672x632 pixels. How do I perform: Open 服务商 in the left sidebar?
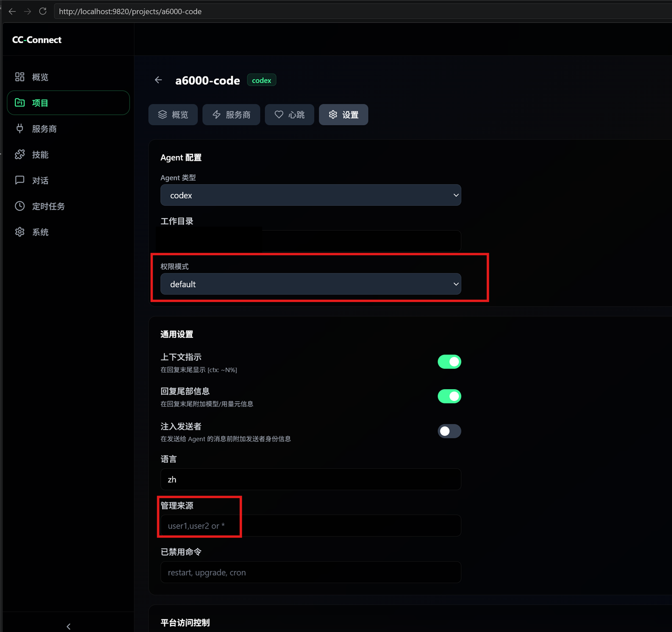pyautogui.click(x=68, y=129)
